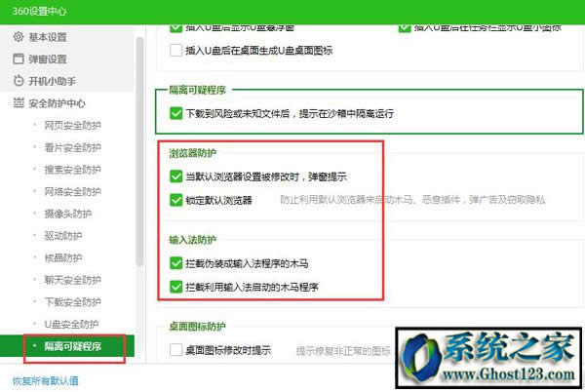Click the 安全防护中心 section icon
Screen dimensions: 585x392
tap(18, 102)
